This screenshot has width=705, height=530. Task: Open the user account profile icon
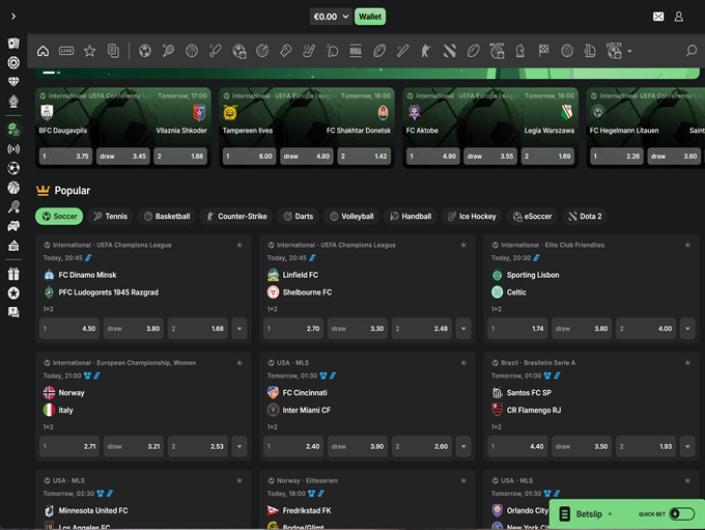679,17
